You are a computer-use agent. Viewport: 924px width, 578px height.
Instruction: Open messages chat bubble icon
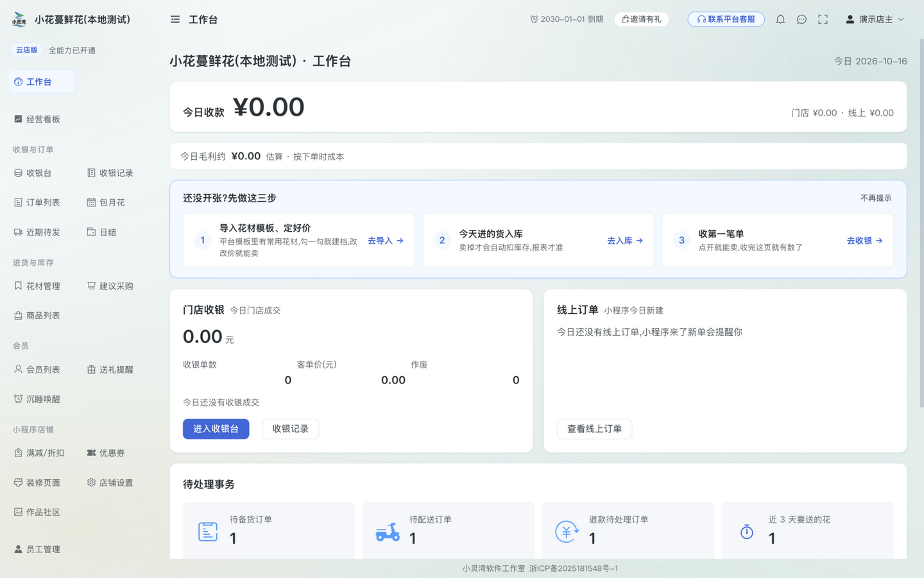pyautogui.click(x=801, y=19)
